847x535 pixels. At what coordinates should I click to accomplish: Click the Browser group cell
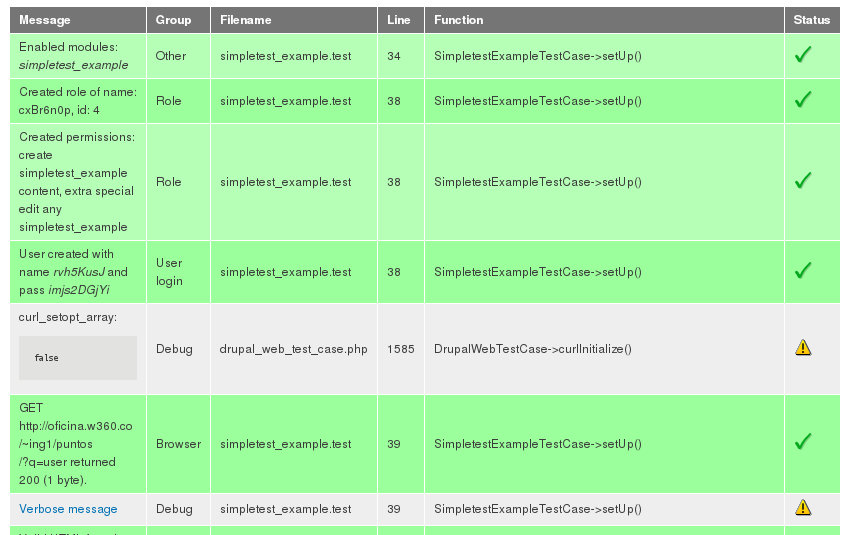tap(178, 443)
